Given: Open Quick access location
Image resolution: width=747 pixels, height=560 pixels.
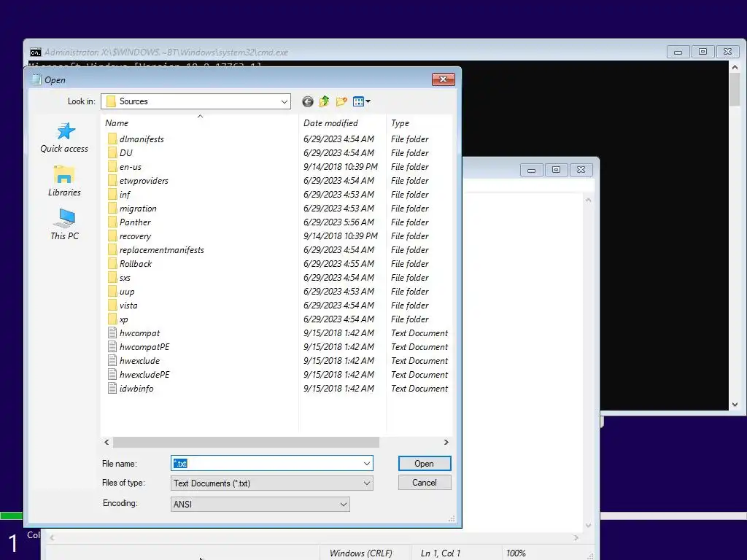Looking at the screenshot, I should (x=64, y=138).
